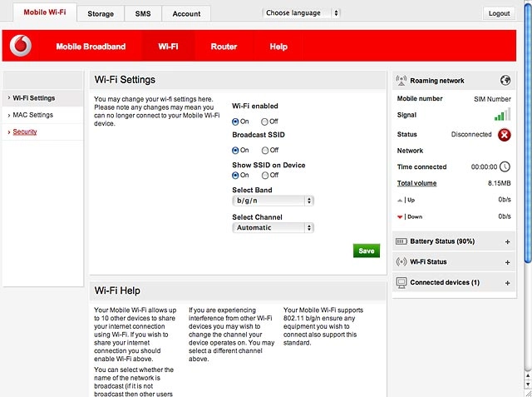Expand the Battery Status (90%) section
This screenshot has width=532, height=397.
pos(507,242)
